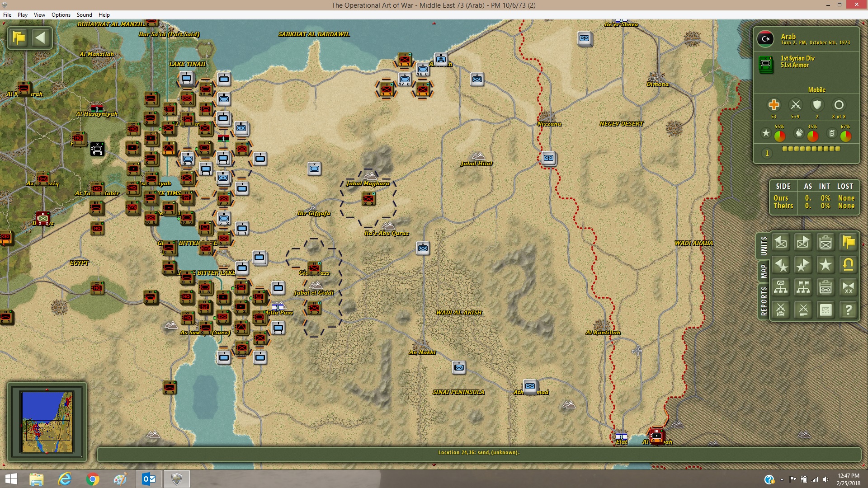Image resolution: width=868 pixels, height=488 pixels.
Task: Click the star proficiency icon
Action: point(766,133)
